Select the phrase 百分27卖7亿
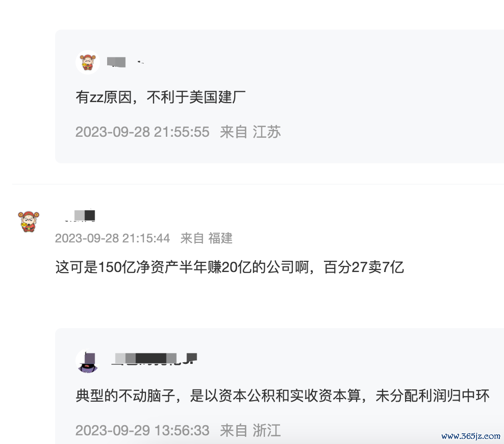Screen dimensions: 504x444 coord(364,267)
